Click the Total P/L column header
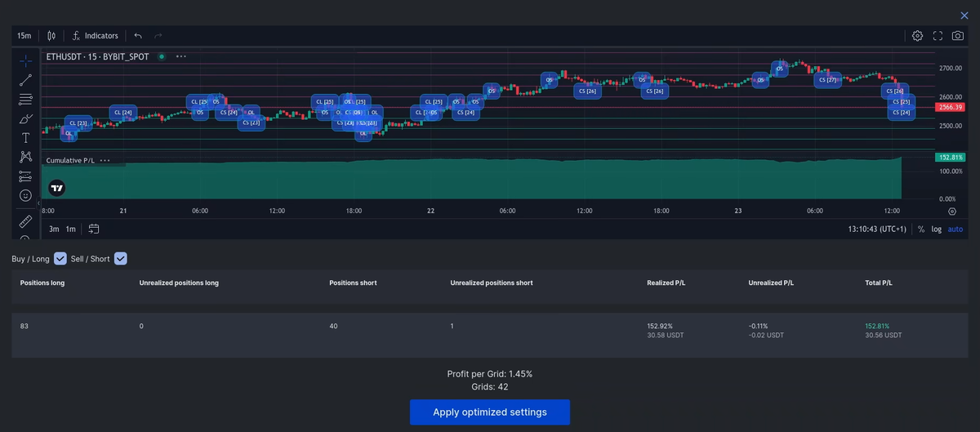980x432 pixels. click(879, 283)
